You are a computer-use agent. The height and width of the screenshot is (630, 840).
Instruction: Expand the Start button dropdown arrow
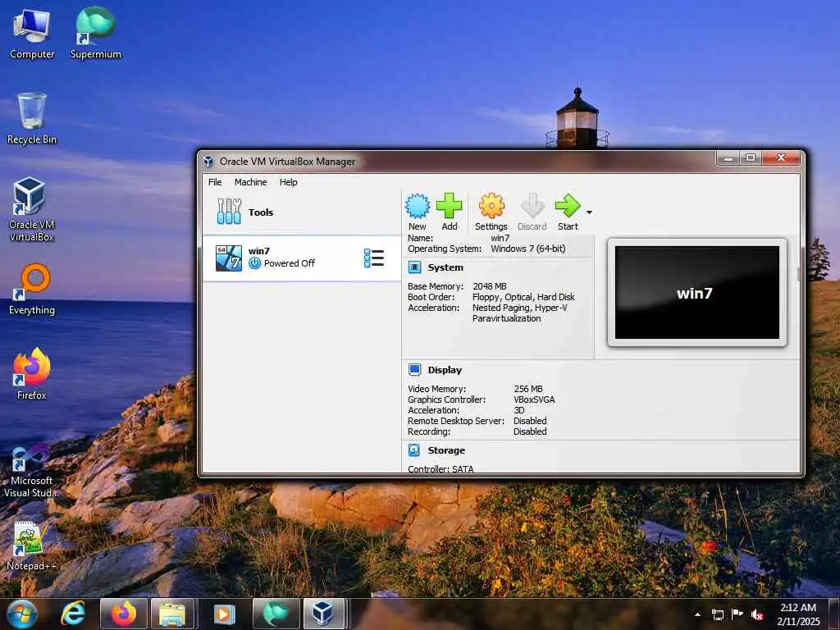click(x=589, y=212)
